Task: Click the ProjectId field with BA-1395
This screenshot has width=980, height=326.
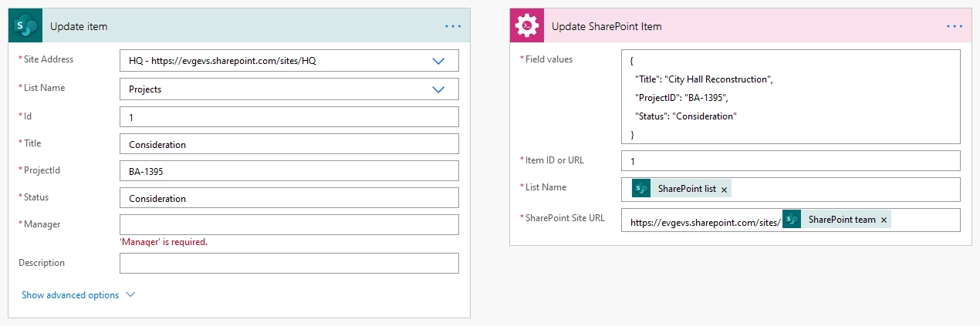Action: pyautogui.click(x=289, y=171)
